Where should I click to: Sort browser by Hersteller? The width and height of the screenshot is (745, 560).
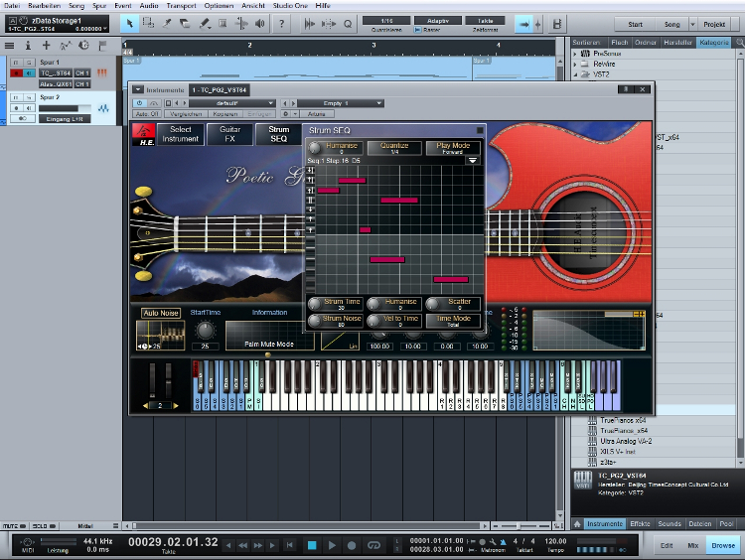point(677,43)
